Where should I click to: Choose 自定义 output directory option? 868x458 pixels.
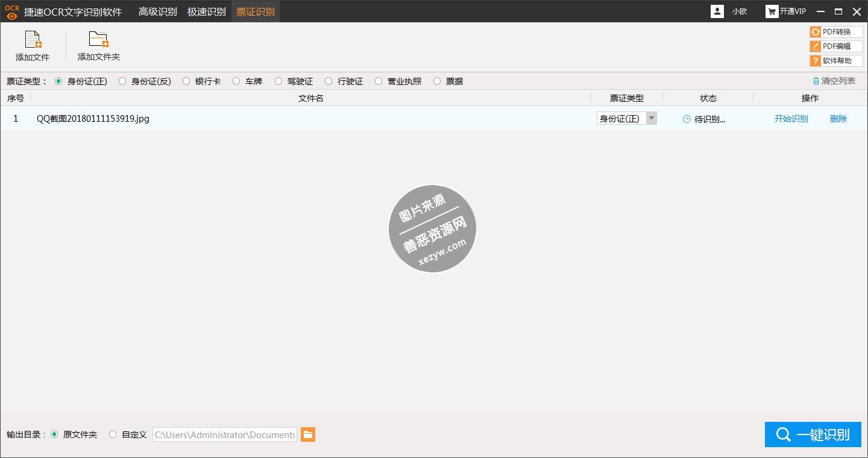click(113, 434)
